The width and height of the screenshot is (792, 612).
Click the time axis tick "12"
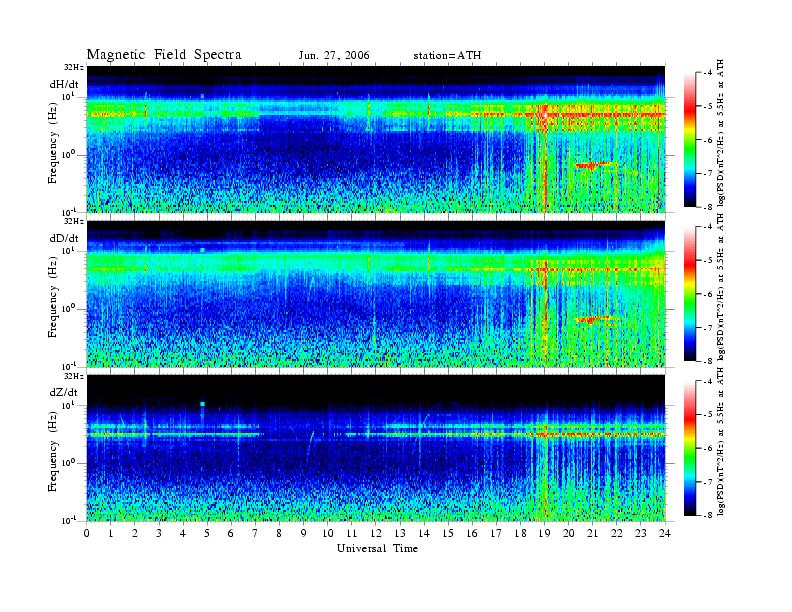pos(376,533)
